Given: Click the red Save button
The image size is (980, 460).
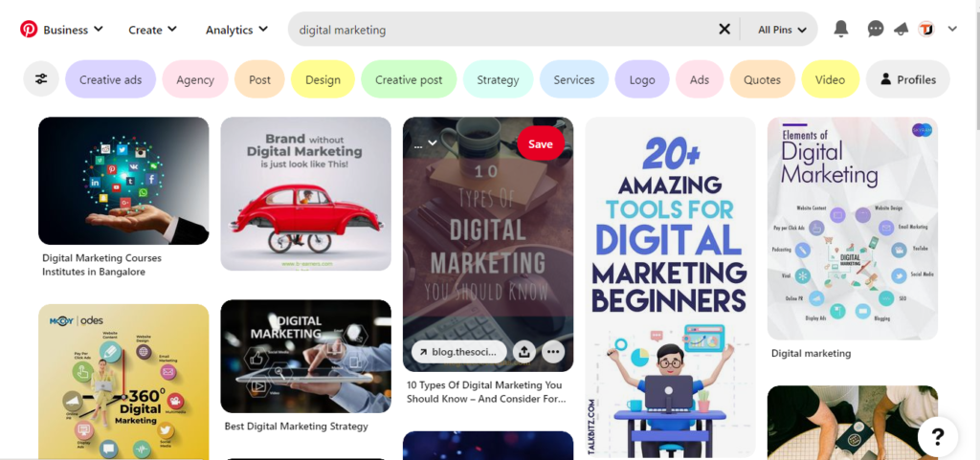Looking at the screenshot, I should point(541,143).
